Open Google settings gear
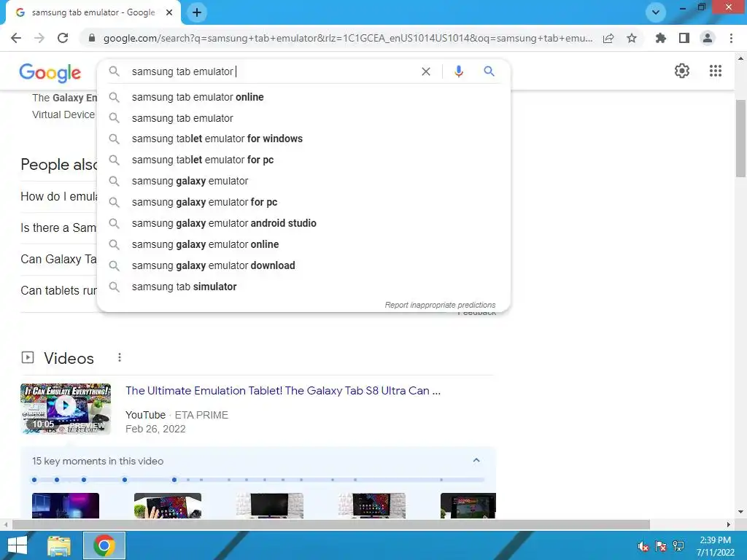 682,71
